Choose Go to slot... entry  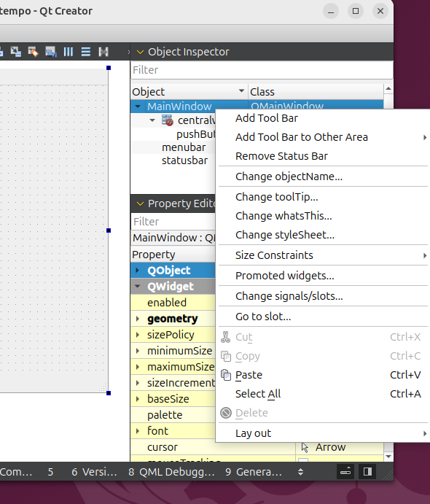coord(324,317)
